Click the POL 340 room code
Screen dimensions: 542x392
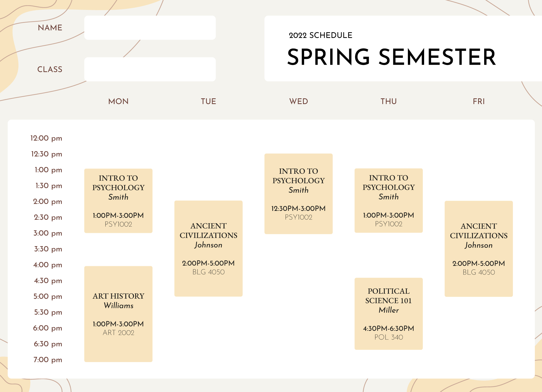tap(389, 337)
